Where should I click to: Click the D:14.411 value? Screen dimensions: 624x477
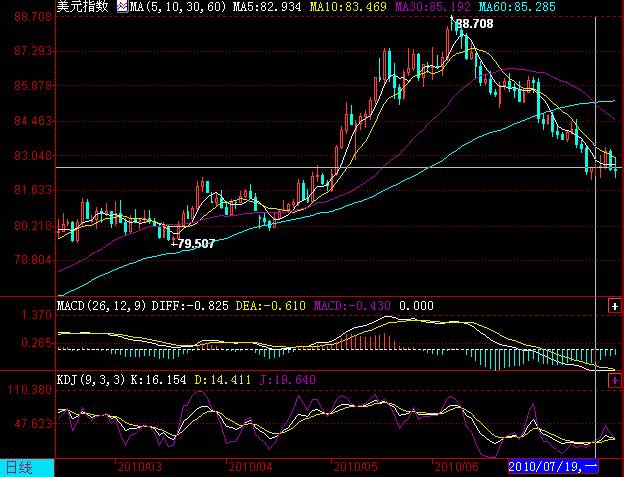pos(223,380)
